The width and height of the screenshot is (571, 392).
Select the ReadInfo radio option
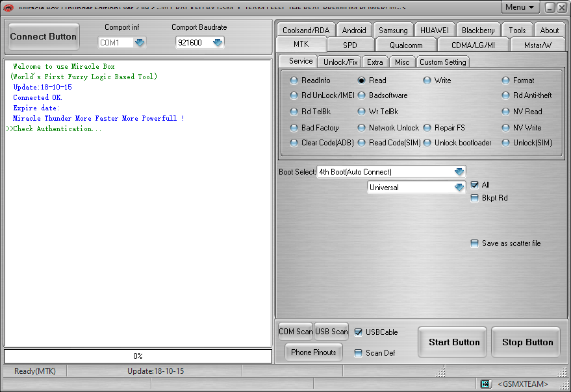tap(294, 80)
